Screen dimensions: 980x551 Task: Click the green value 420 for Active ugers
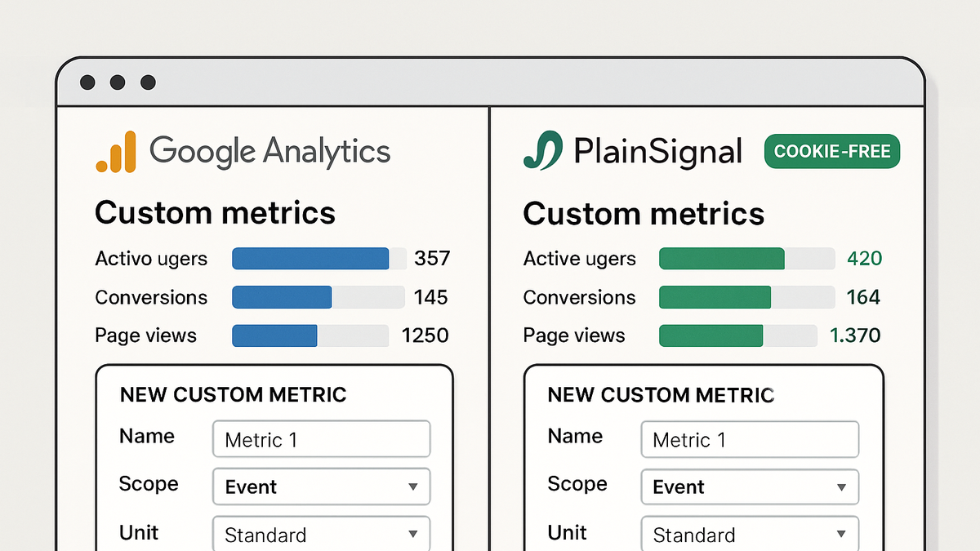pyautogui.click(x=864, y=259)
